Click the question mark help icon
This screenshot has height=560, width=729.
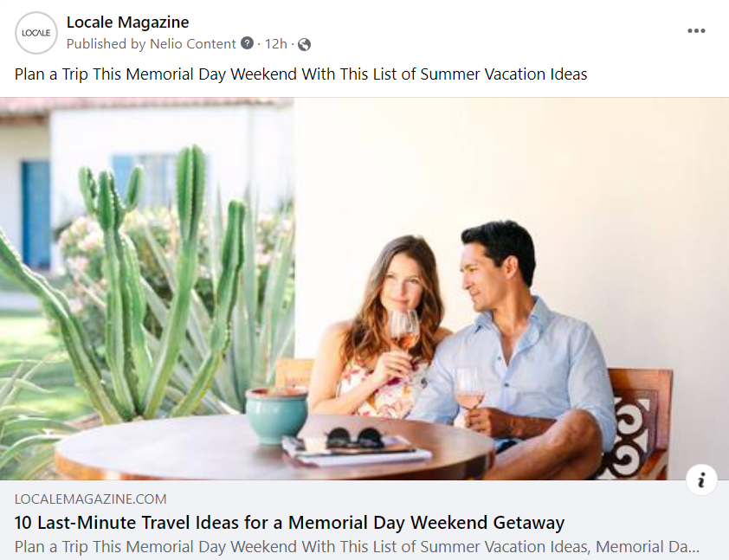pos(247,43)
